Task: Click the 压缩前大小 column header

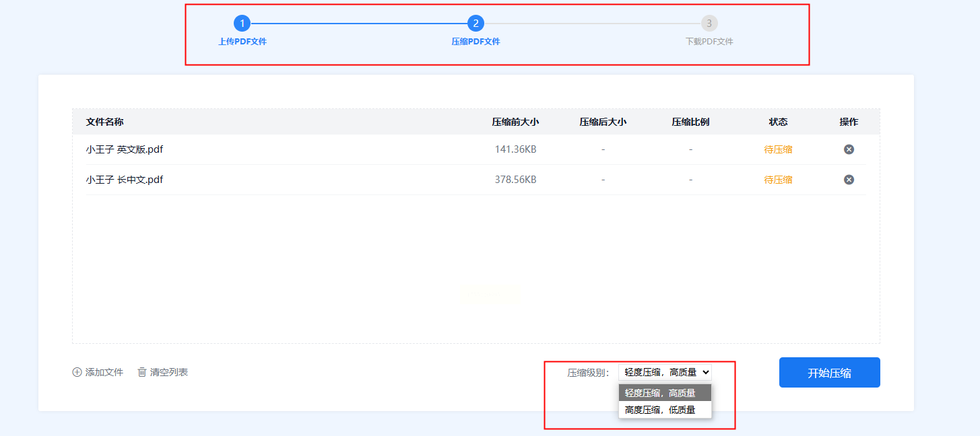Action: [x=515, y=122]
